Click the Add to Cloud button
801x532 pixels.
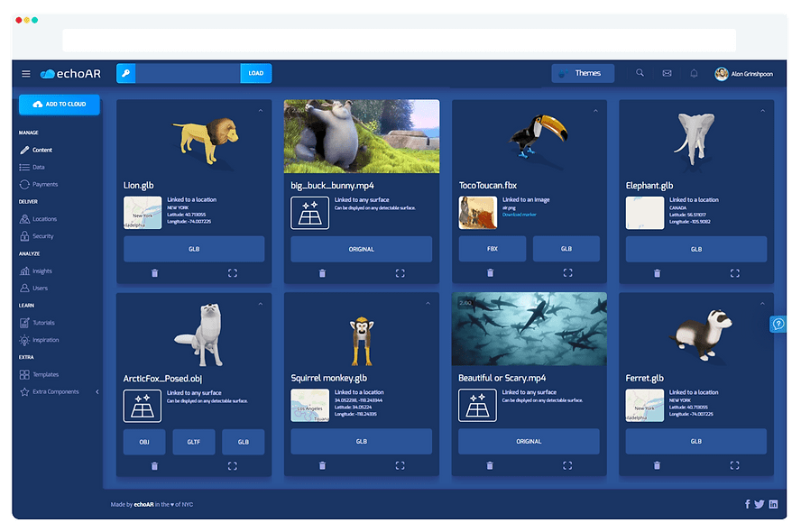click(x=60, y=105)
